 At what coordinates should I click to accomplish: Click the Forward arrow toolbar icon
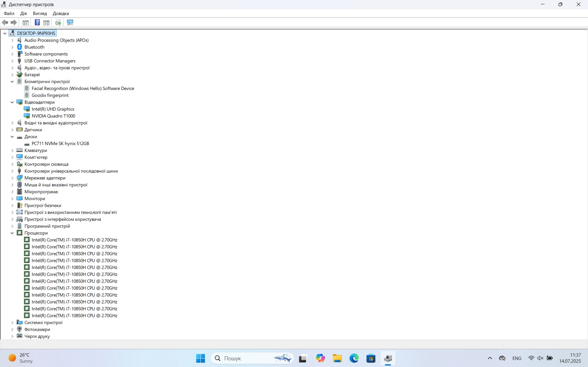(13, 22)
